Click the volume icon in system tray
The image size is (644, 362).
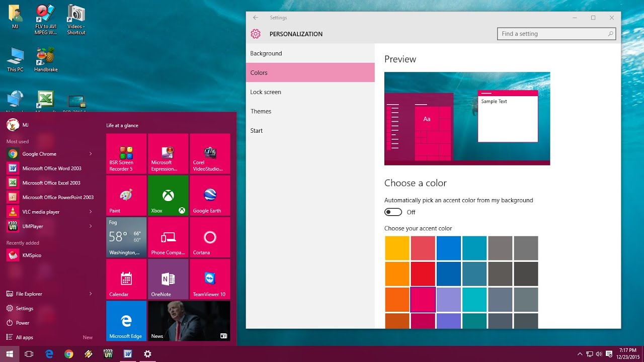pyautogui.click(x=599, y=354)
